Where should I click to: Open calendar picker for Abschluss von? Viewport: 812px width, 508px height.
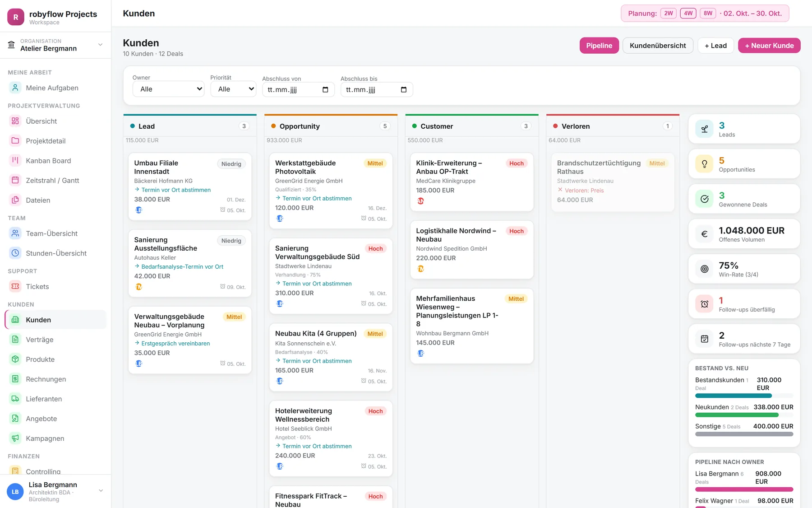(325, 89)
